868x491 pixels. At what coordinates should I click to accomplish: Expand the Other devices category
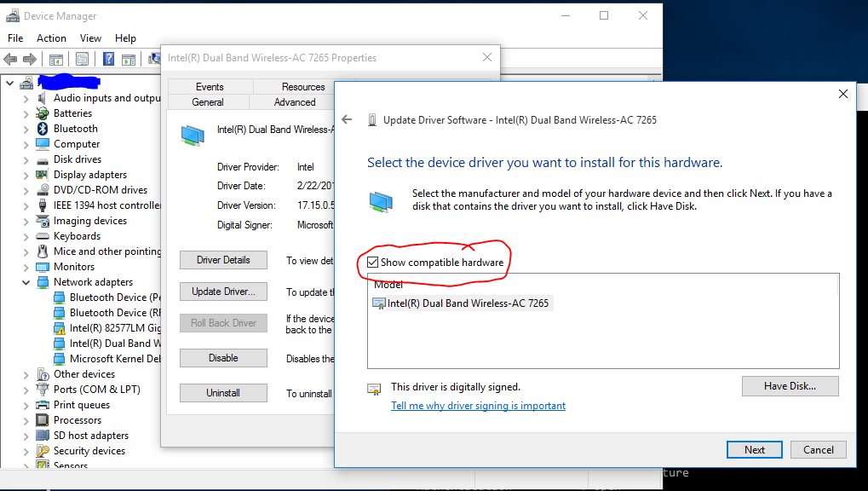tap(26, 375)
